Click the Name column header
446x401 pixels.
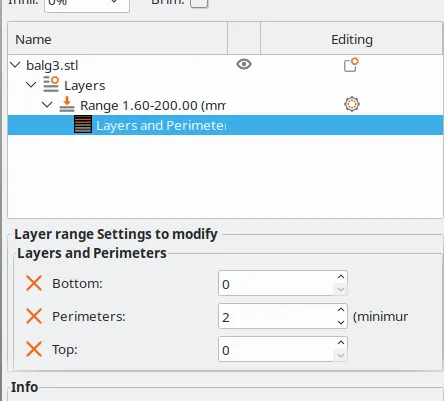[x=118, y=38]
